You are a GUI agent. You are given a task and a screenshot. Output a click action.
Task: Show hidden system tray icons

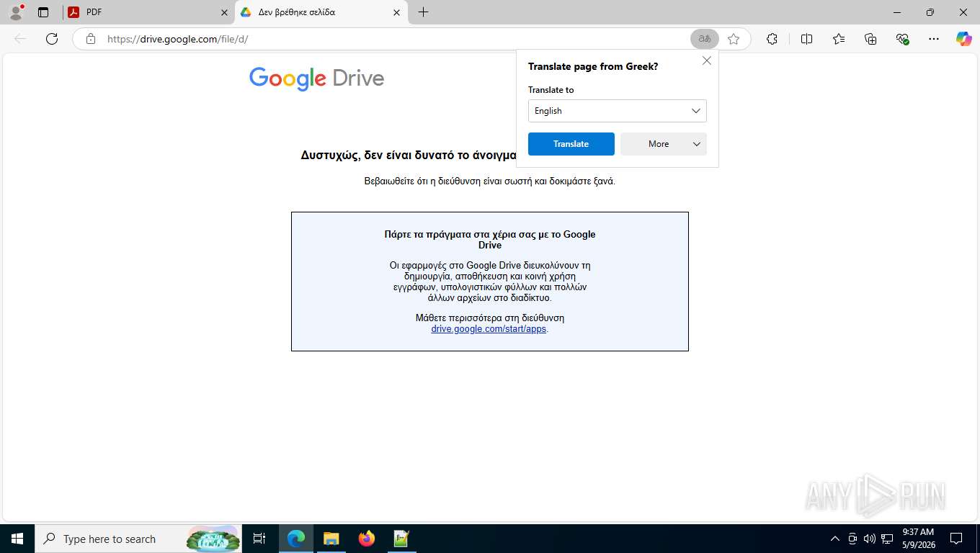pos(835,539)
